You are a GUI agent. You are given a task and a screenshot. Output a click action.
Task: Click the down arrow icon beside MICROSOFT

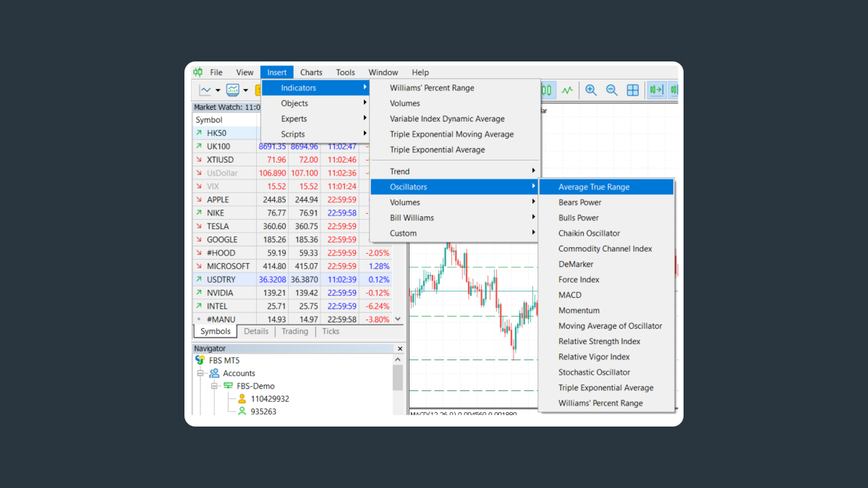199,266
